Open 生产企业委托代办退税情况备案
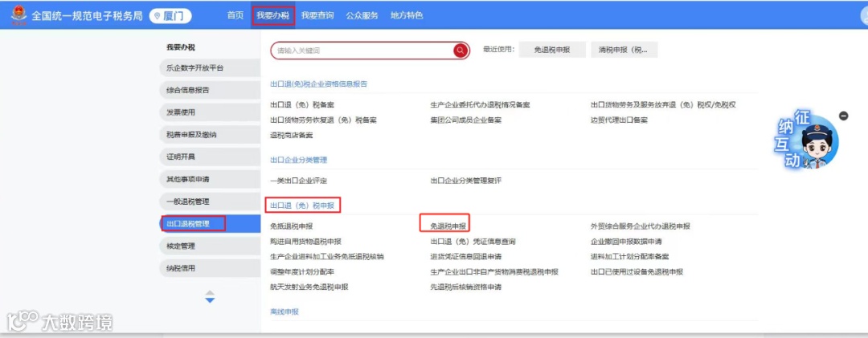868x338 pixels. [x=480, y=104]
